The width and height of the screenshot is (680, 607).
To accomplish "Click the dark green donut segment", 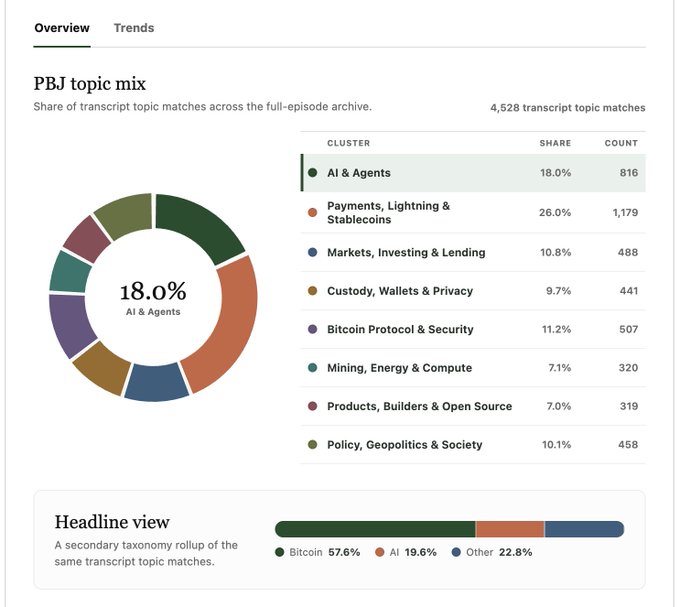I will [202, 225].
